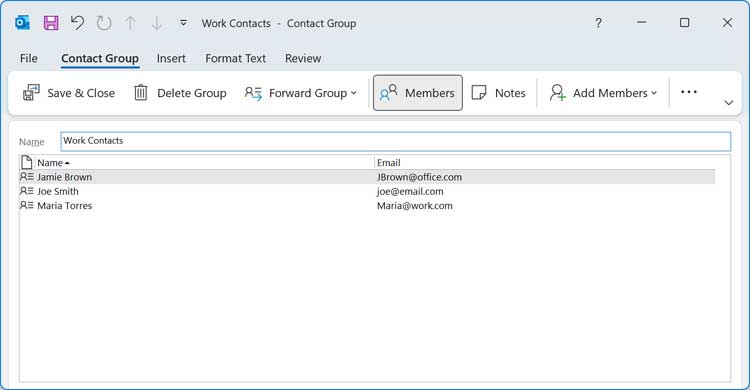Maximize the Work Contacts window

[684, 22]
